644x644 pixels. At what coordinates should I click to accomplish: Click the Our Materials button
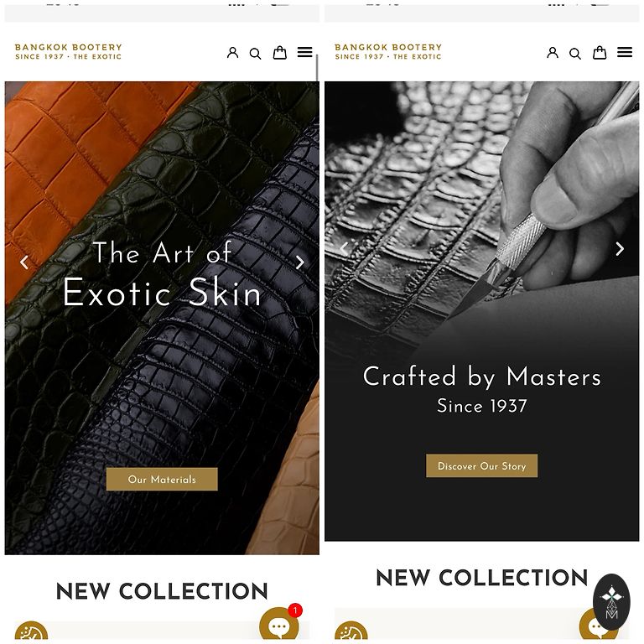[162, 479]
